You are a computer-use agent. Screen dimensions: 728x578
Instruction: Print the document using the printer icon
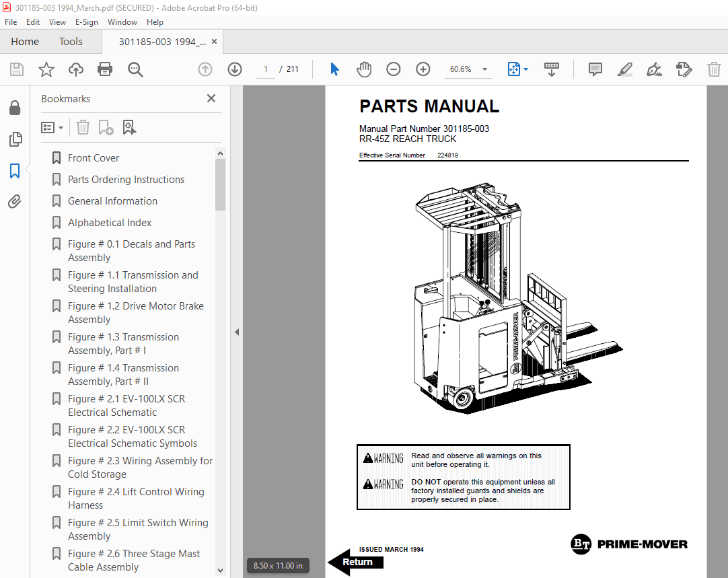pos(105,69)
